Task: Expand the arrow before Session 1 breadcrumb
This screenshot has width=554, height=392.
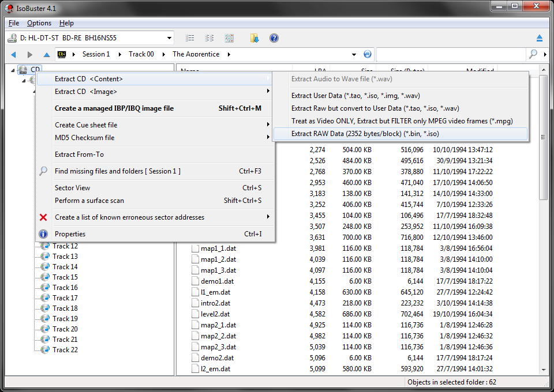Action: (73, 54)
